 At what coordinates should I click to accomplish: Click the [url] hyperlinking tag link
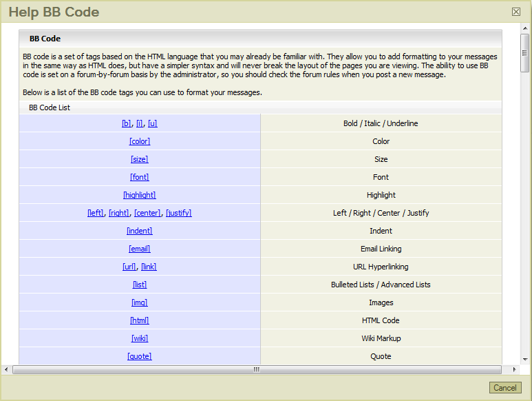(129, 267)
